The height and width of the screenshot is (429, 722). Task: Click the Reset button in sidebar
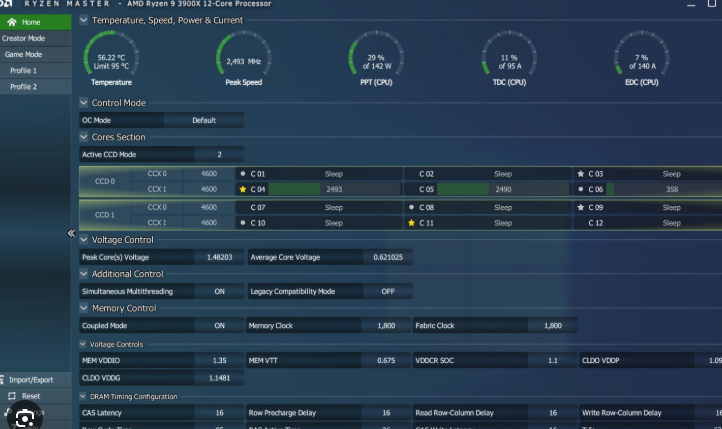click(x=35, y=396)
